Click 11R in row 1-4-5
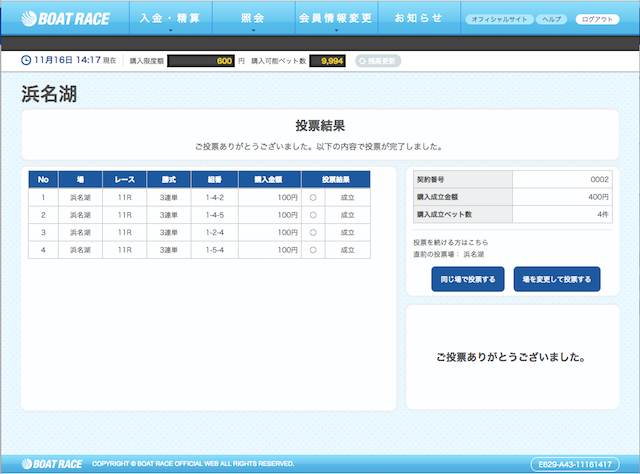This screenshot has height=474, width=640. (x=124, y=215)
